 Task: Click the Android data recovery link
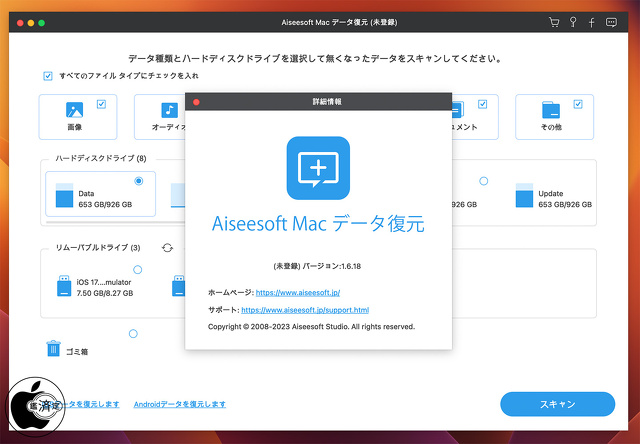click(180, 404)
